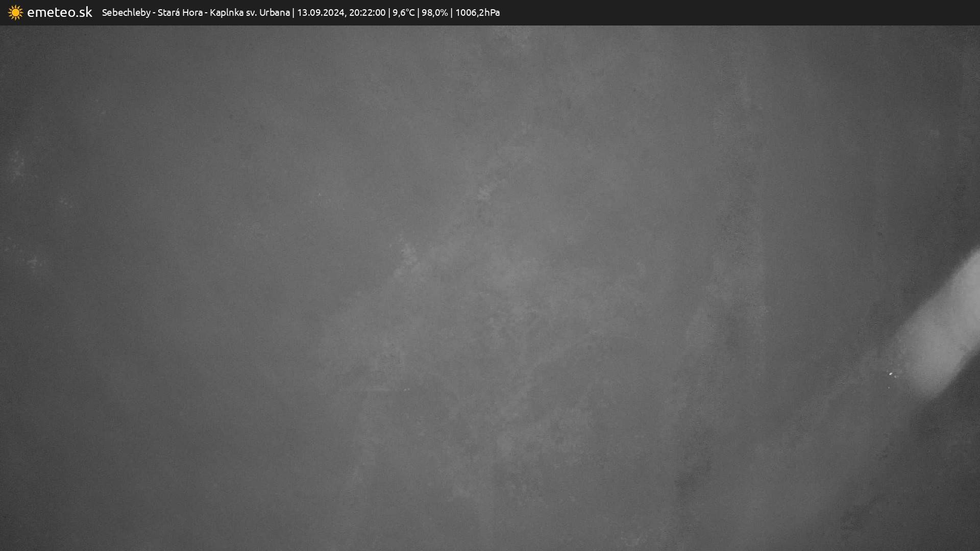The width and height of the screenshot is (980, 551).
Task: Click the separator before the temperature
Action: click(389, 12)
